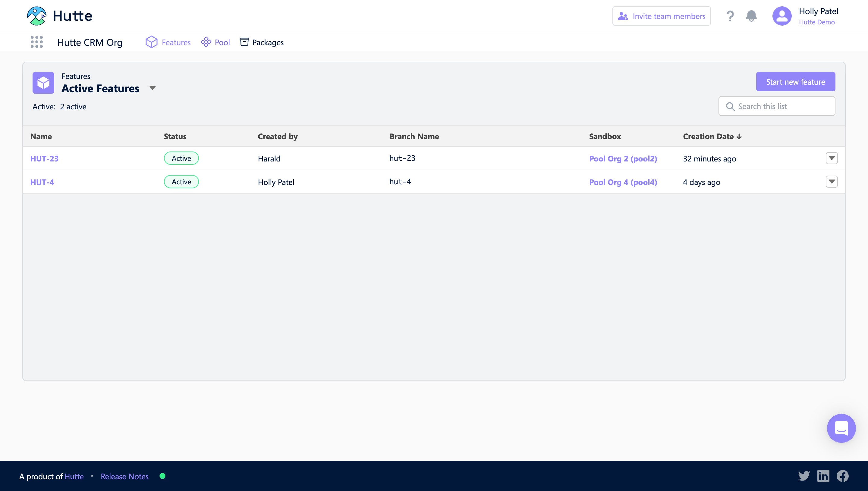The image size is (868, 491).
Task: Open the notifications bell
Action: 751,16
